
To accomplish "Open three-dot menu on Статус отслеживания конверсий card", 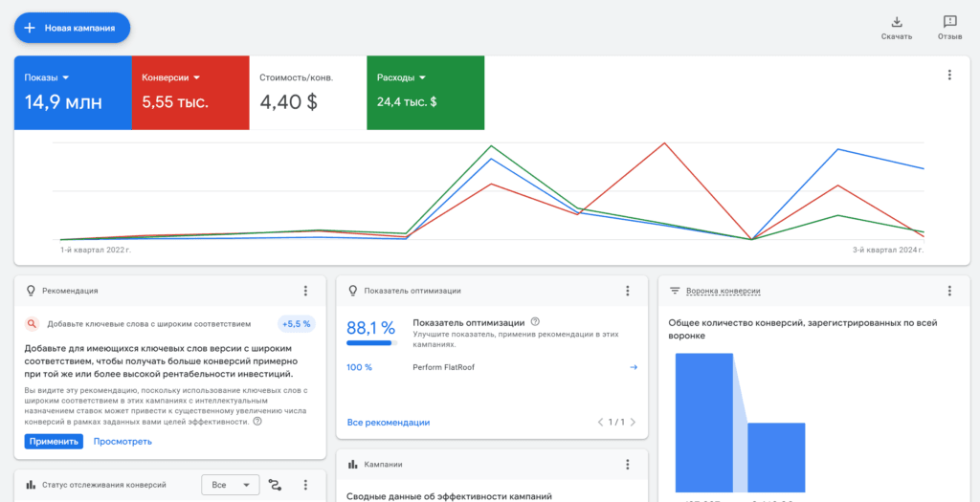I will point(305,485).
